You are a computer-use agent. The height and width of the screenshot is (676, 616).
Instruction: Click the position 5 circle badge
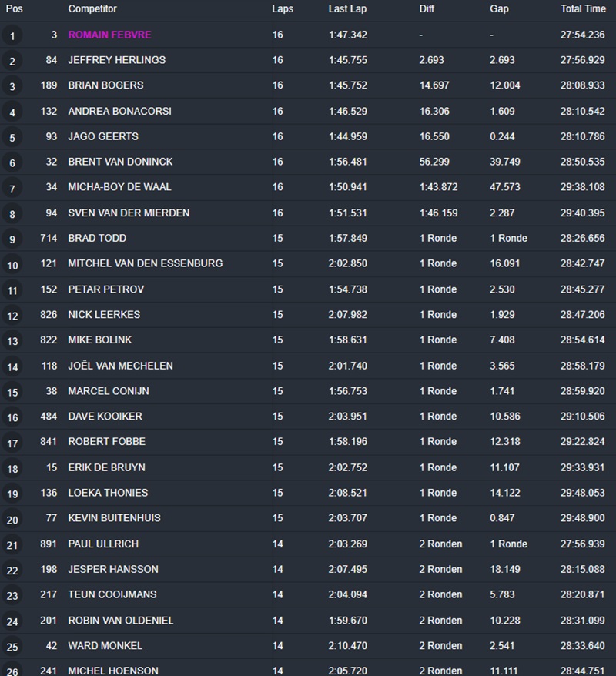tap(12, 138)
